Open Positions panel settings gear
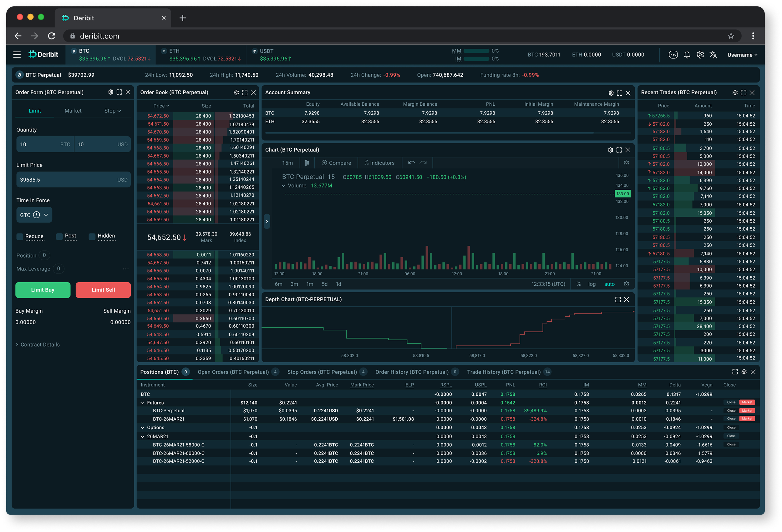 point(744,372)
